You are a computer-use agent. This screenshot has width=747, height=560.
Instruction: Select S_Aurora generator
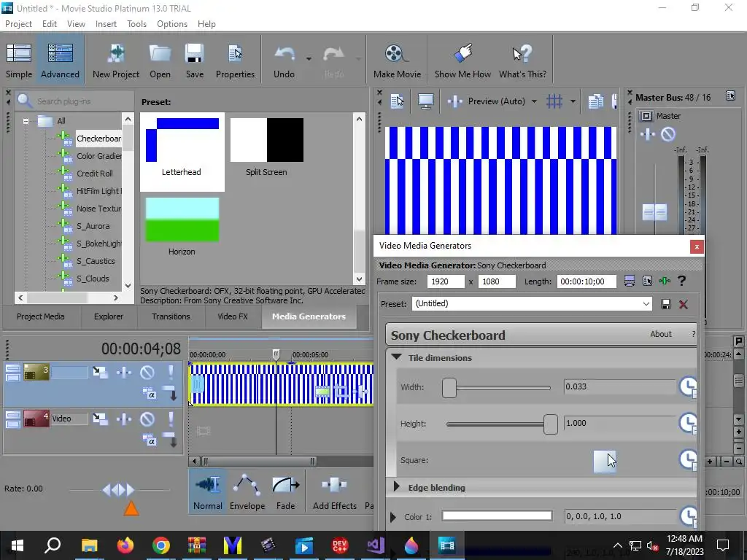[93, 226]
